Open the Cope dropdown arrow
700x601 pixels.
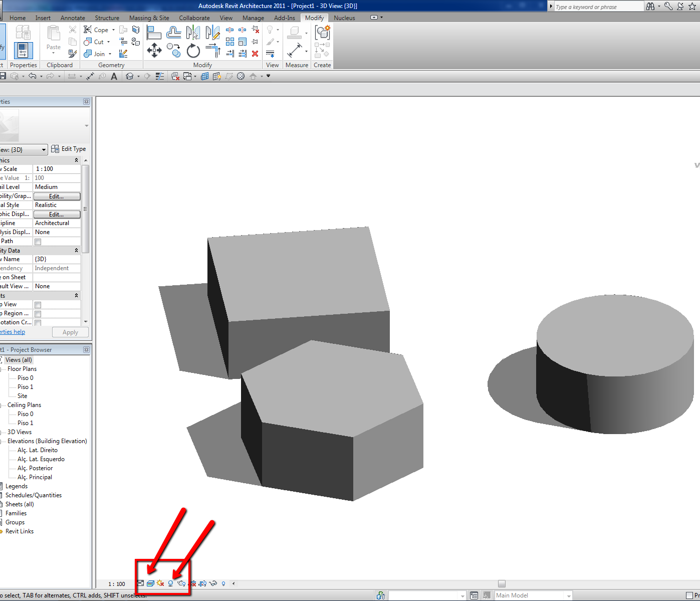113,30
